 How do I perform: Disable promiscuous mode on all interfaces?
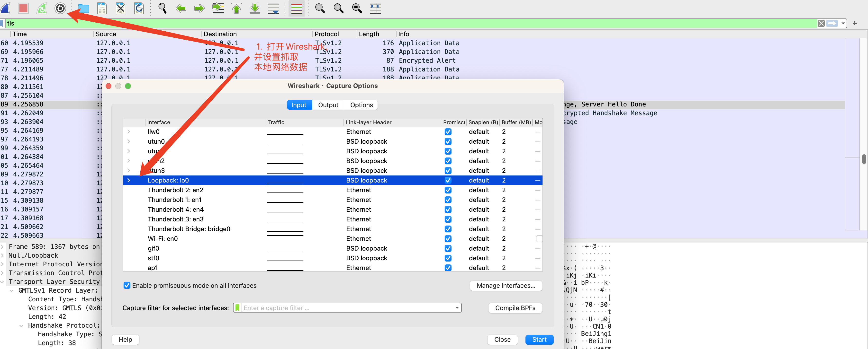click(x=127, y=285)
